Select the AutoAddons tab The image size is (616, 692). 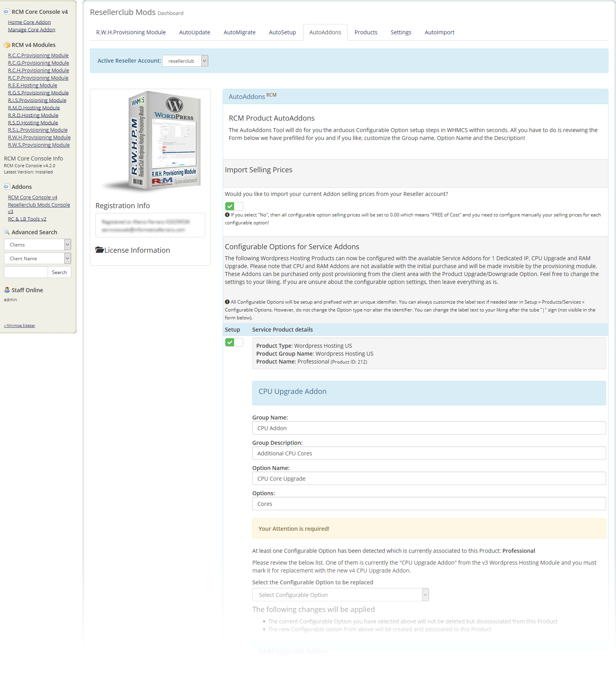click(x=325, y=32)
